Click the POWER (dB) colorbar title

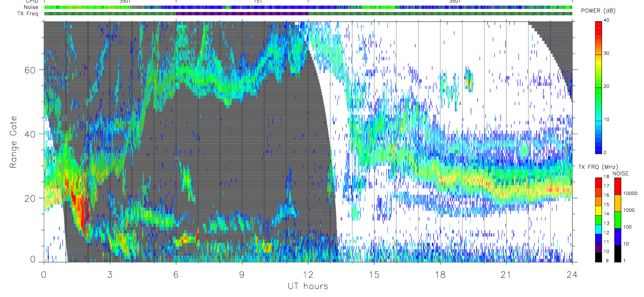[x=598, y=10]
